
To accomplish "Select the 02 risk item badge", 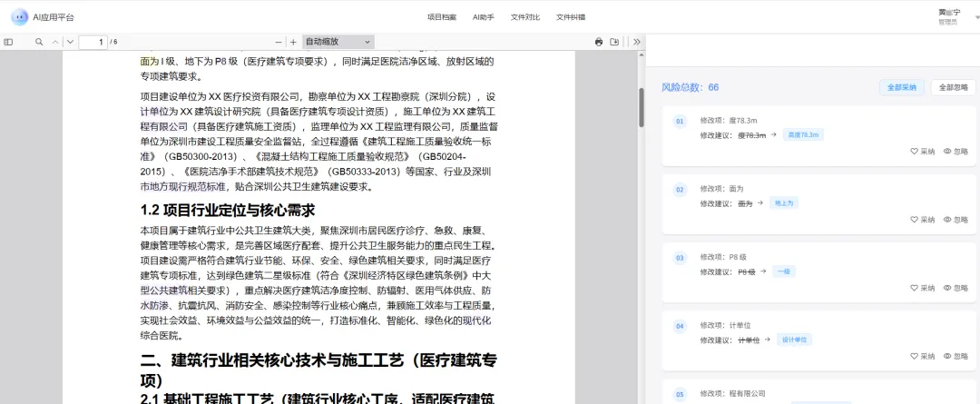I will 680,189.
